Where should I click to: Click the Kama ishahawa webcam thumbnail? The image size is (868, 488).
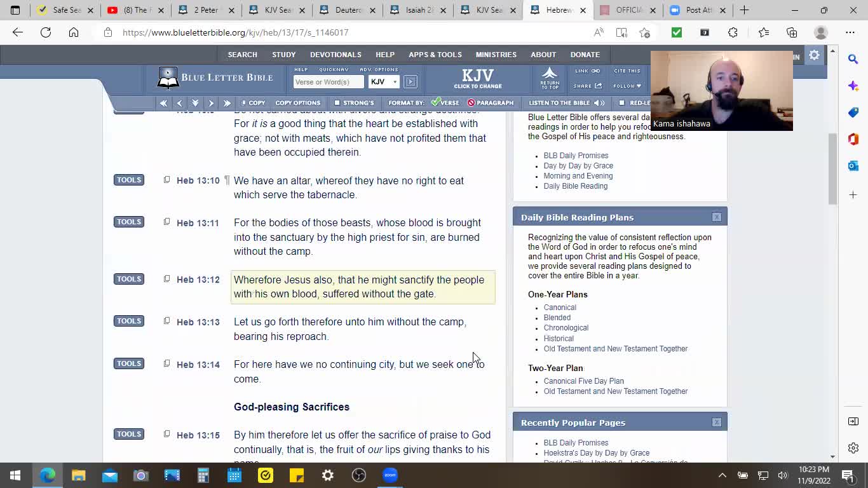722,91
